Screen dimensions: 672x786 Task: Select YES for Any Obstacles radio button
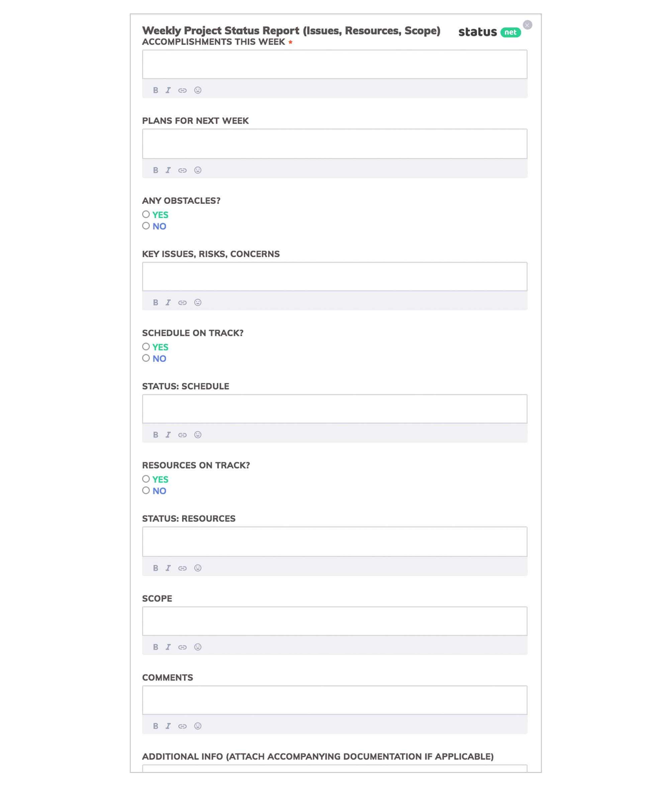pyautogui.click(x=145, y=214)
